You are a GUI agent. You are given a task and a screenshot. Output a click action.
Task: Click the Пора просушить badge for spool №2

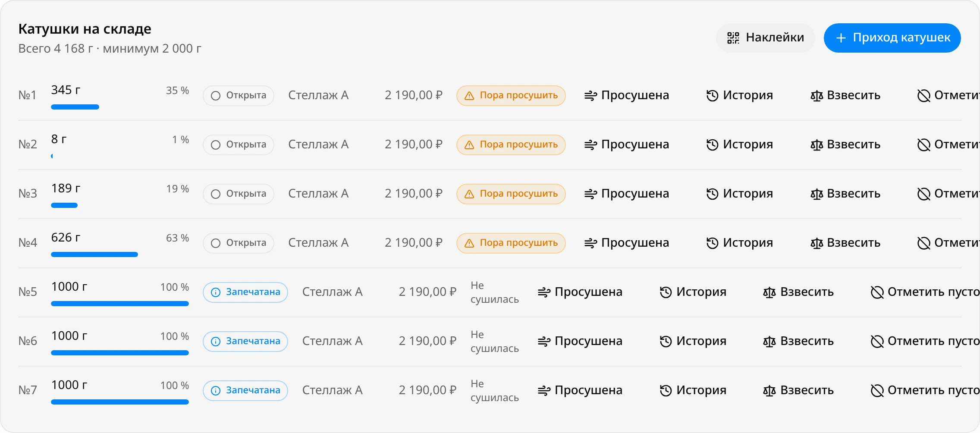pos(511,145)
